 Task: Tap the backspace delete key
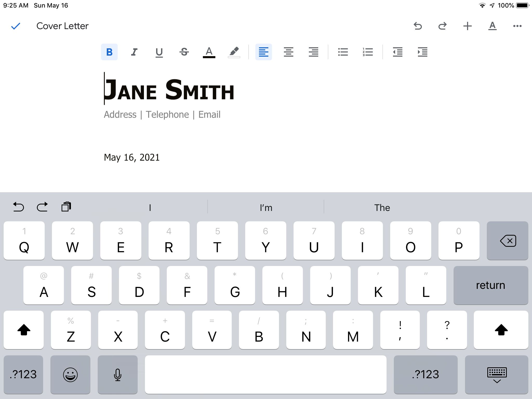tap(508, 241)
